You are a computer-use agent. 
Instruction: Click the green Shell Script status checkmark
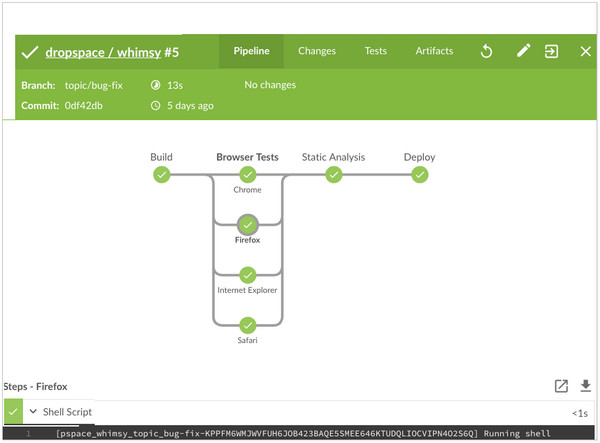pyautogui.click(x=13, y=412)
